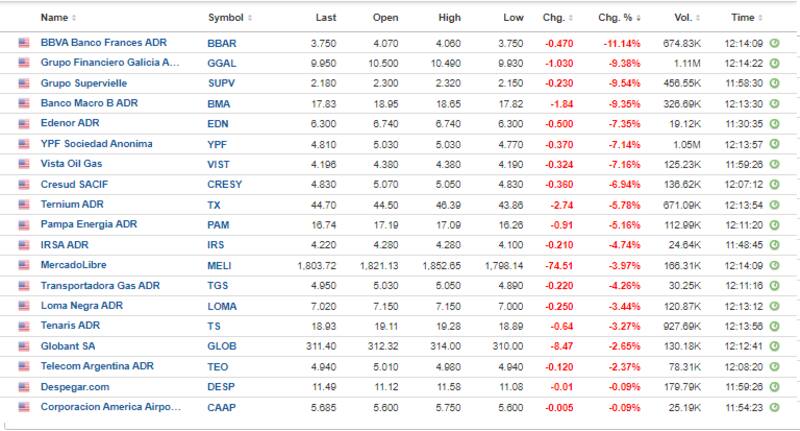Click the US flag icon beside Cresud SACIF
Image resolution: width=800 pixels, height=431 pixels.
pyautogui.click(x=24, y=184)
